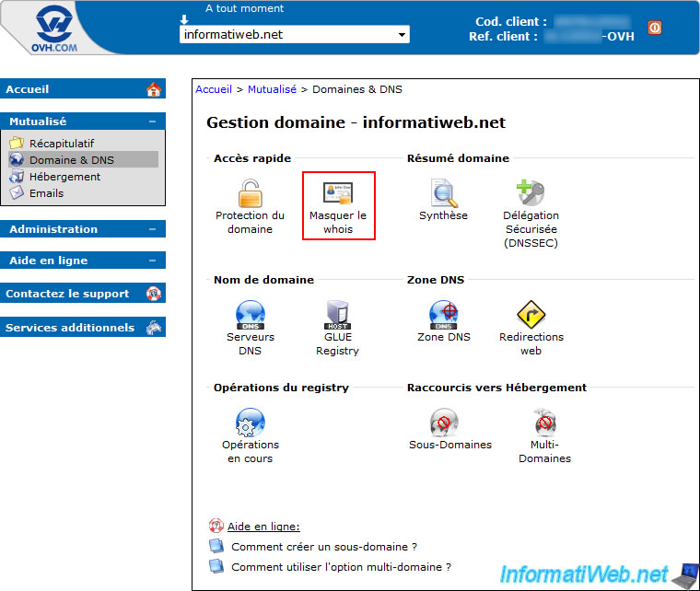This screenshot has height=591, width=700.
Task: Open Comment utiliser l'option multi-domaine ? link
Action: pyautogui.click(x=341, y=567)
